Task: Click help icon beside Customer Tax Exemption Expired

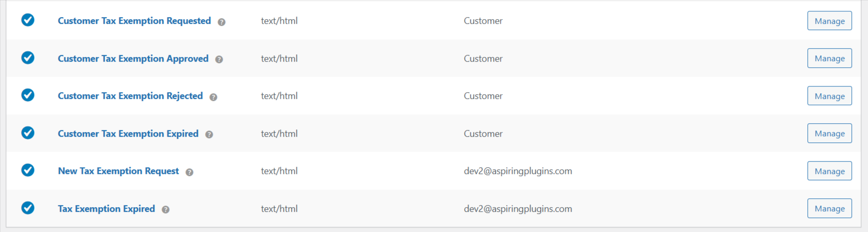Action: [209, 135]
